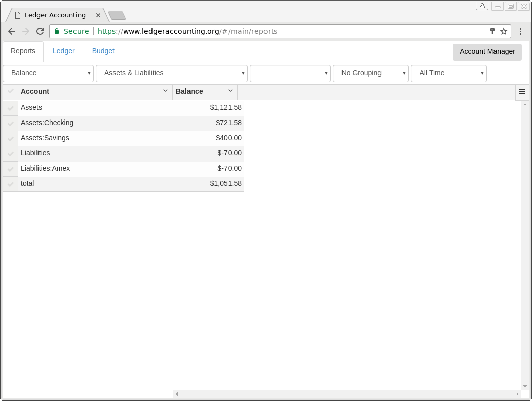Toggle the Liabilities:Amex row selection checkmark
Screen dimensions: 532x401
pos(10,169)
